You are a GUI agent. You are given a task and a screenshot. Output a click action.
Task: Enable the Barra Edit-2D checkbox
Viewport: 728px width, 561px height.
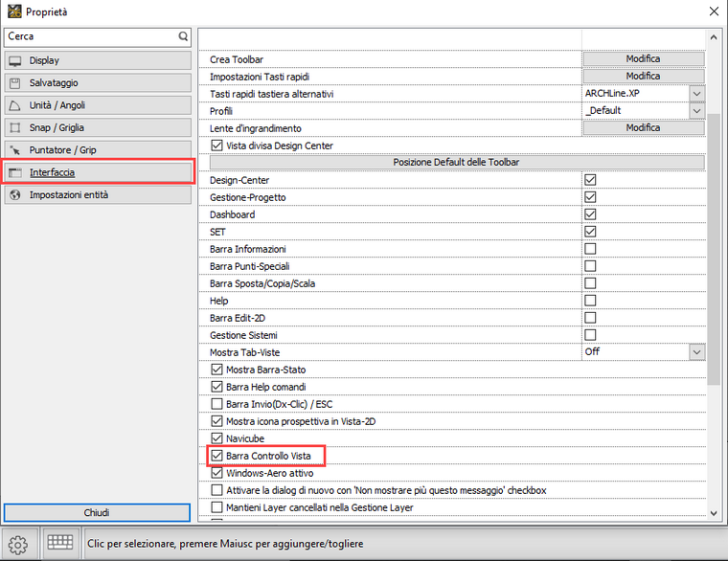pyautogui.click(x=590, y=318)
